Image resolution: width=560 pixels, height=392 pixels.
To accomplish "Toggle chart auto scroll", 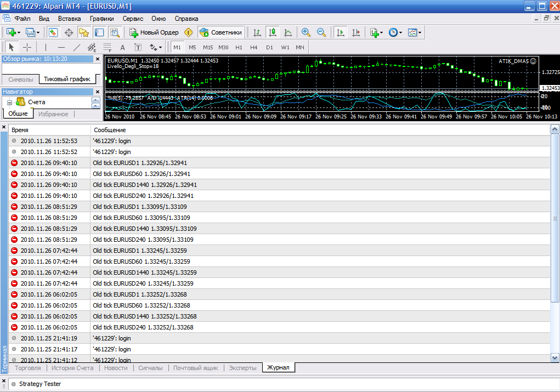I will pyautogui.click(x=341, y=32).
